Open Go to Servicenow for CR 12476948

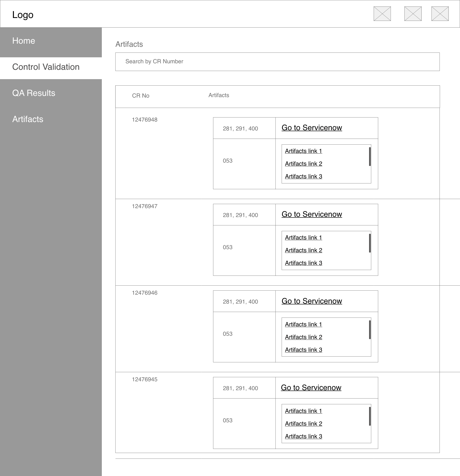311,128
